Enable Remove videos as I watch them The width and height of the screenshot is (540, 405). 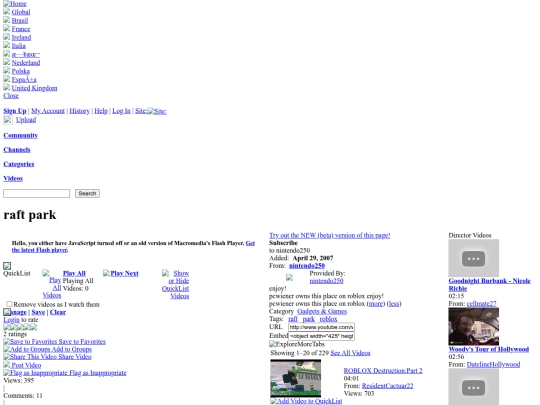tap(9, 304)
